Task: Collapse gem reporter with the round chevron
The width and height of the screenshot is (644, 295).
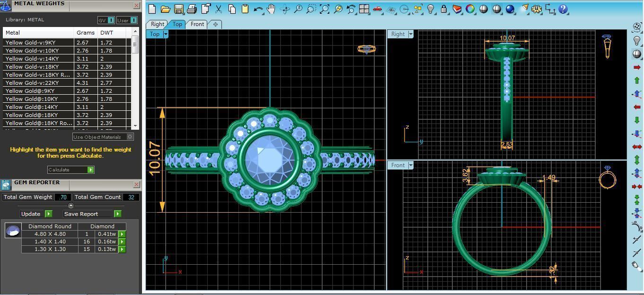Action: 71,206
